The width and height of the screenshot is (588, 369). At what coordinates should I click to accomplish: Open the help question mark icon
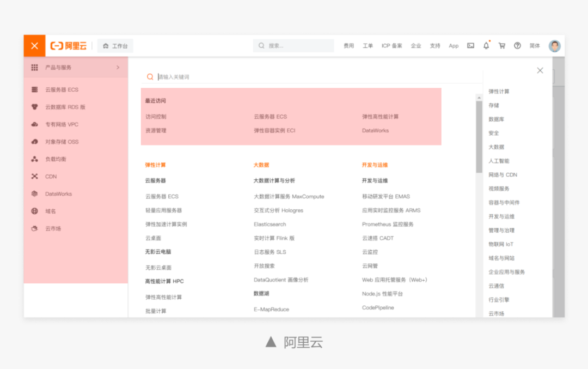(x=518, y=46)
